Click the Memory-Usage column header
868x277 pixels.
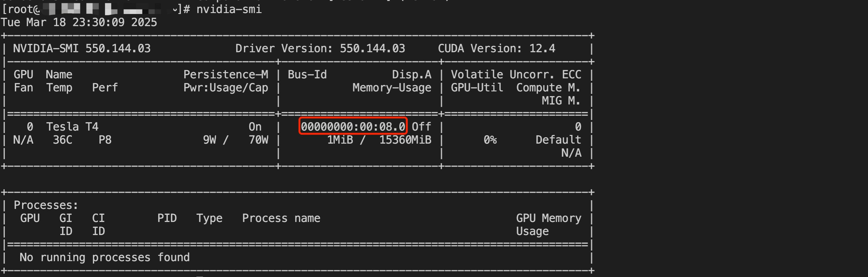click(x=392, y=87)
